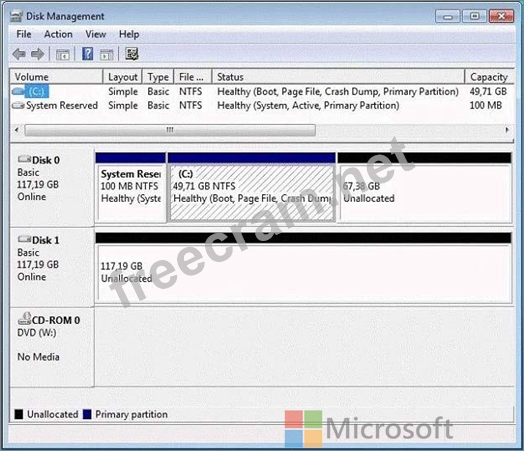
Task: Select the 67,38 GB Unallocated region
Action: (x=424, y=192)
